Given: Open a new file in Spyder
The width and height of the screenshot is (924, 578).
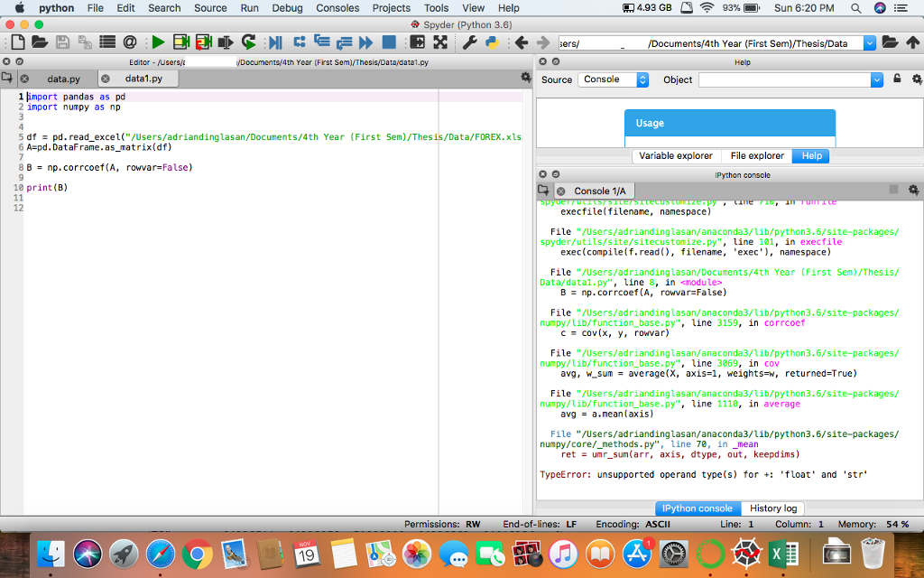Looking at the screenshot, I should (x=18, y=42).
